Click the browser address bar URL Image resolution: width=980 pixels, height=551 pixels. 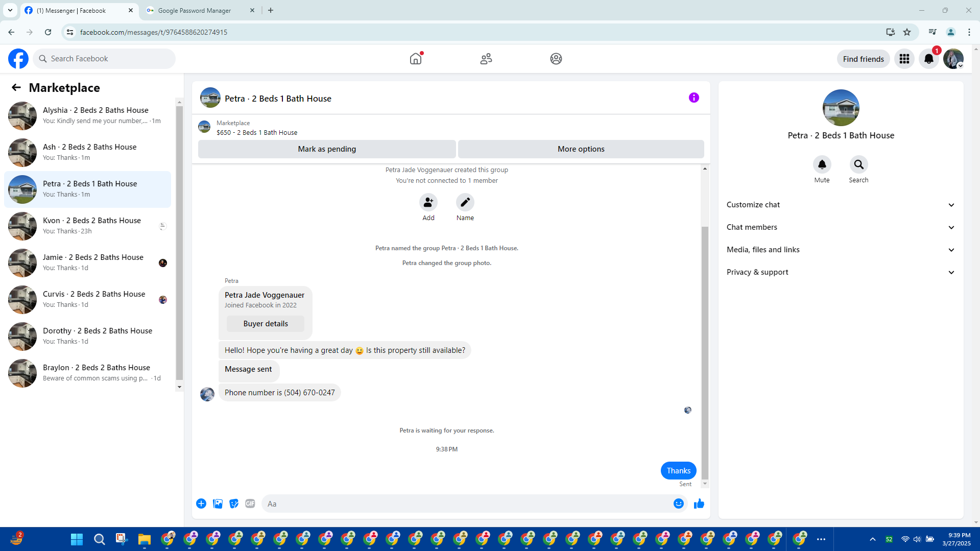click(153, 32)
